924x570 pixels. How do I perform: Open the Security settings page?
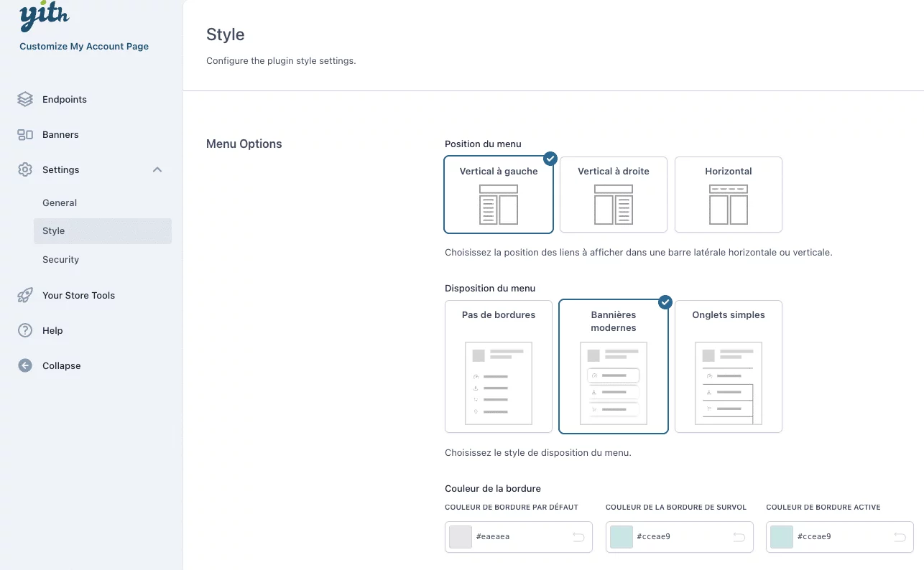point(60,259)
